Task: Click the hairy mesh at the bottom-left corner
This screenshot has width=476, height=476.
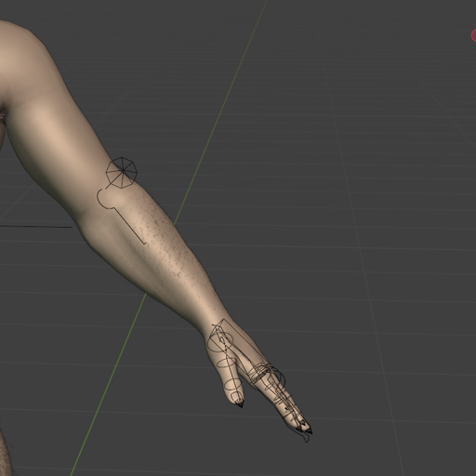Action: tap(6, 456)
